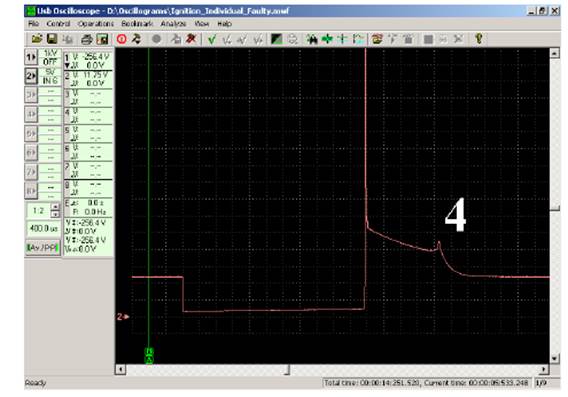This screenshot has height=397, width=568.
Task: Click the Av/PP mode button
Action: (43, 248)
